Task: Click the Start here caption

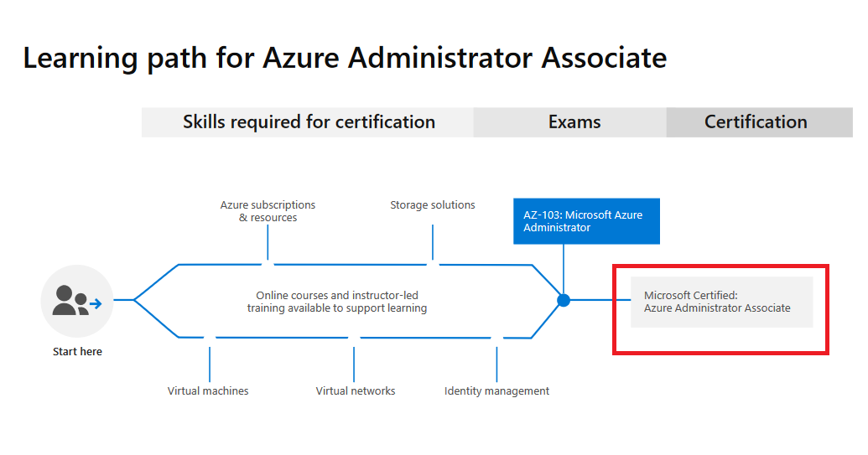Action: (77, 352)
